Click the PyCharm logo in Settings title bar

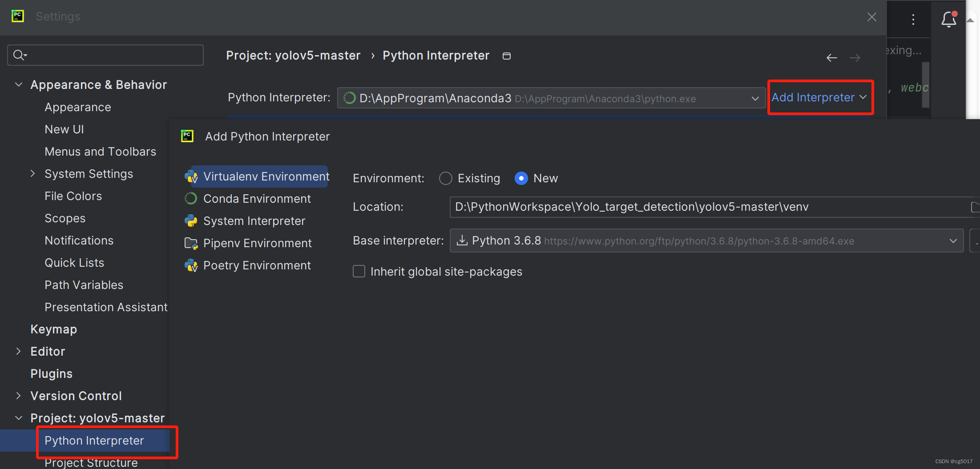(x=17, y=16)
